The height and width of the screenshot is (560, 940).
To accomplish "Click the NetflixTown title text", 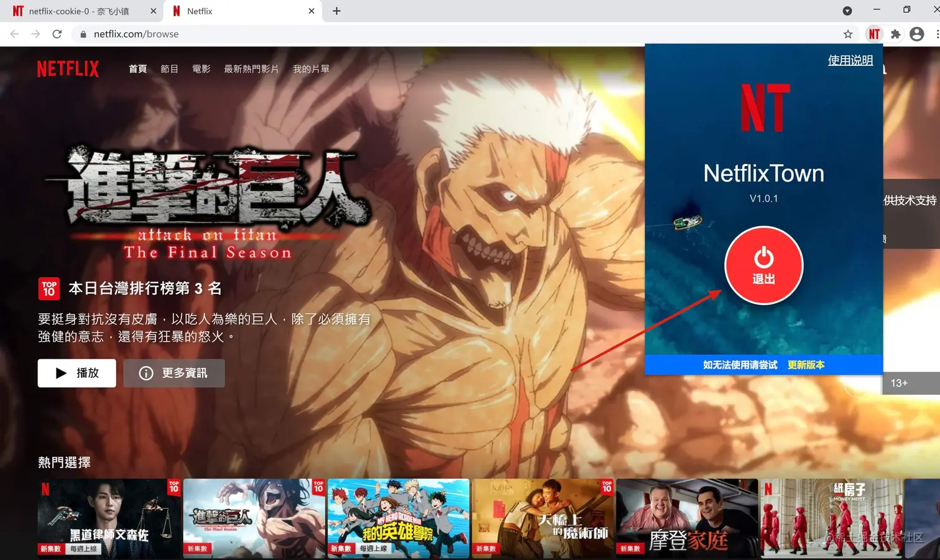I will (x=763, y=173).
